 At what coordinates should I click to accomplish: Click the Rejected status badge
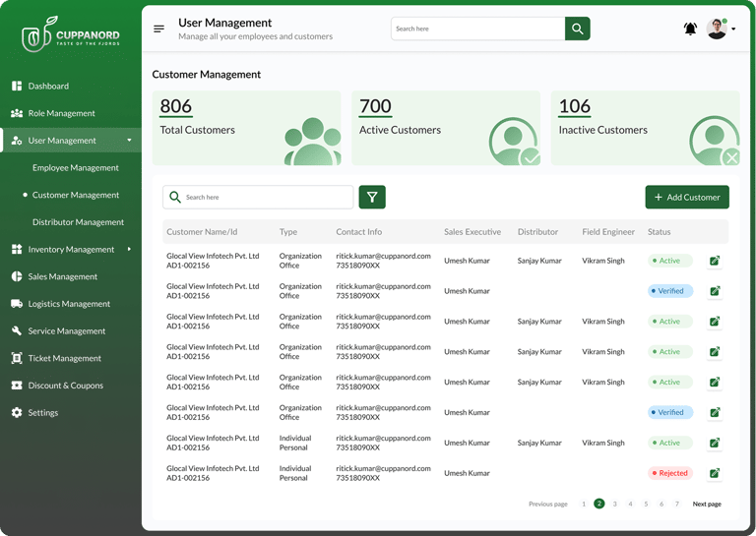[x=670, y=473]
